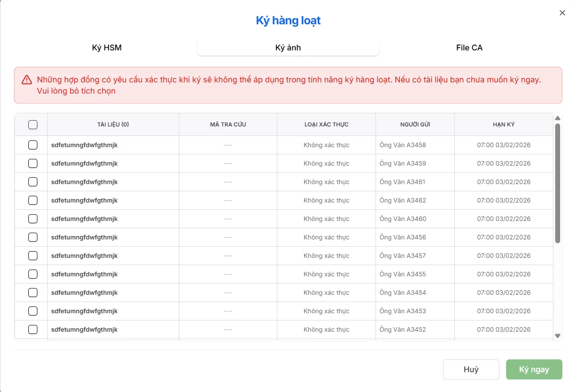Mark the checkbox for Ông Văn A3456
The height and width of the screenshot is (392, 575).
[33, 237]
